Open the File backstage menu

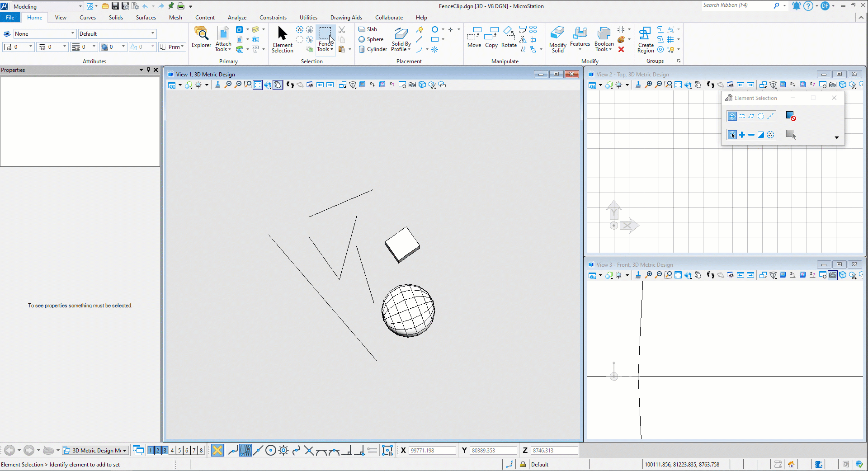click(10, 18)
